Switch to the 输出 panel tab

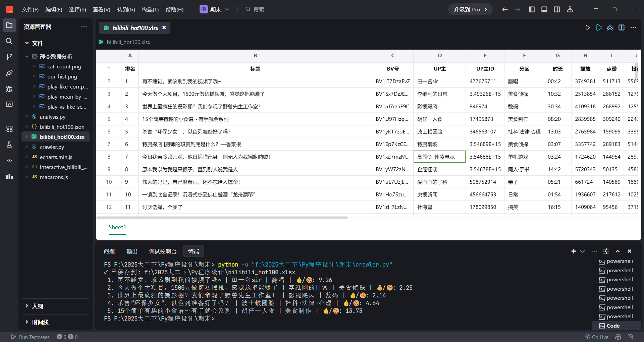pyautogui.click(x=132, y=251)
